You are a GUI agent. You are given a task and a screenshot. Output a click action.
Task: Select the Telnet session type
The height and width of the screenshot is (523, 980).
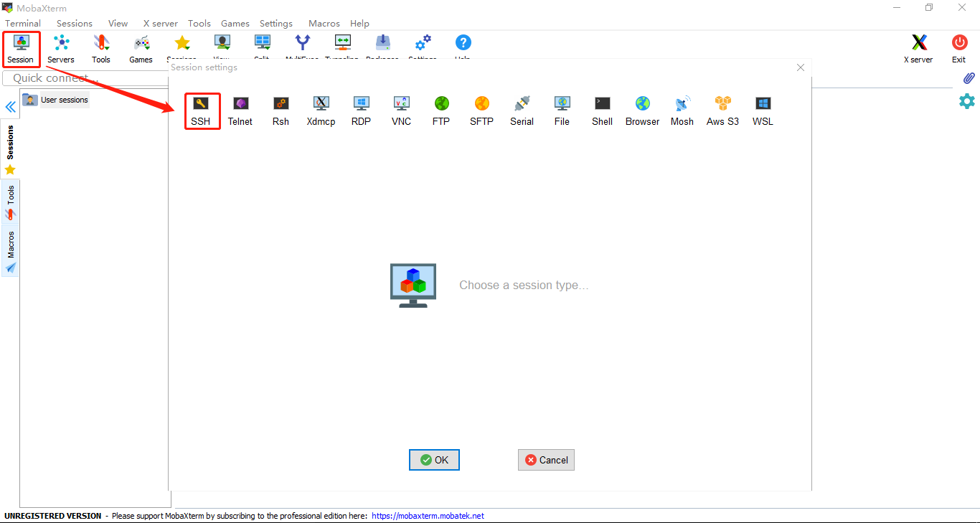click(240, 111)
